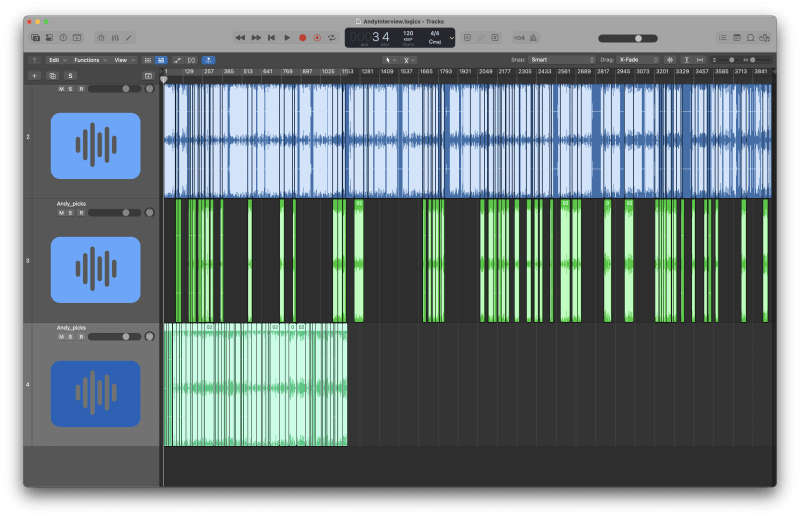Open the Mixer faders icon
This screenshot has height=518, width=800.
115,38
